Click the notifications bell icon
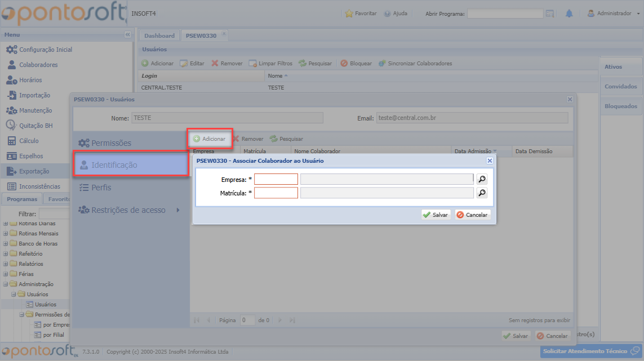 tap(569, 14)
